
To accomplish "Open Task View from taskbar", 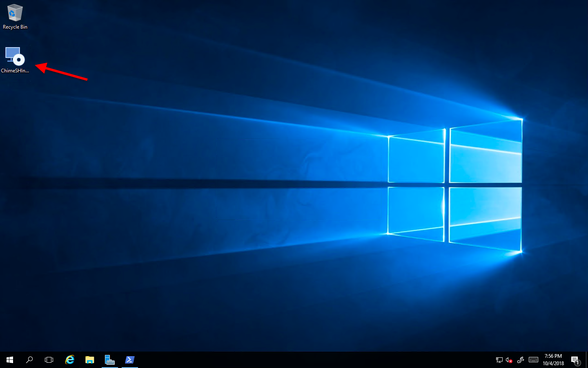I will [x=49, y=360].
